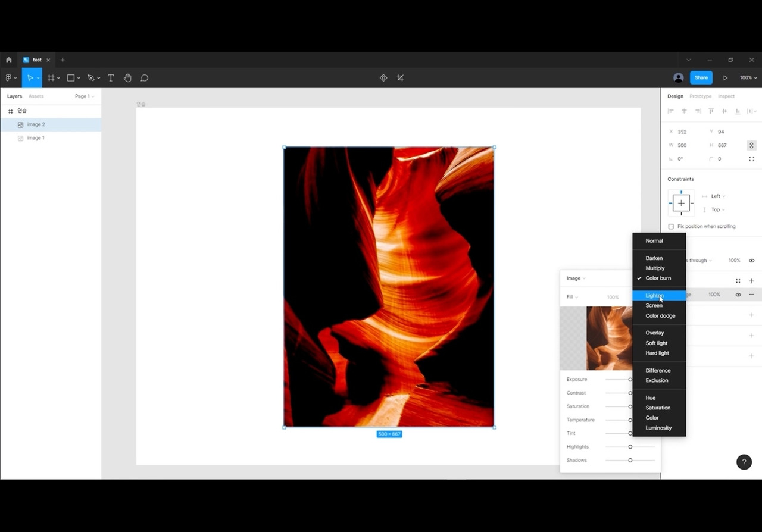
Task: Click the Align right icon
Action: coord(698,111)
